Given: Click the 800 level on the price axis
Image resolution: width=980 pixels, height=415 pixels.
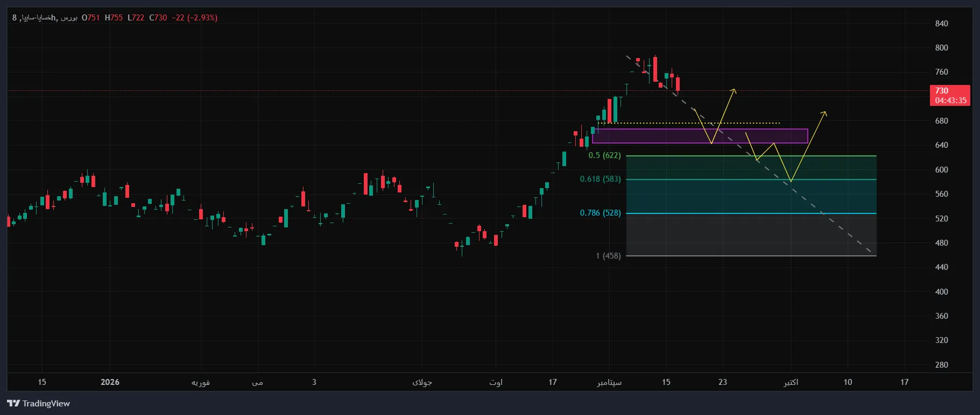Looking at the screenshot, I should [942, 48].
